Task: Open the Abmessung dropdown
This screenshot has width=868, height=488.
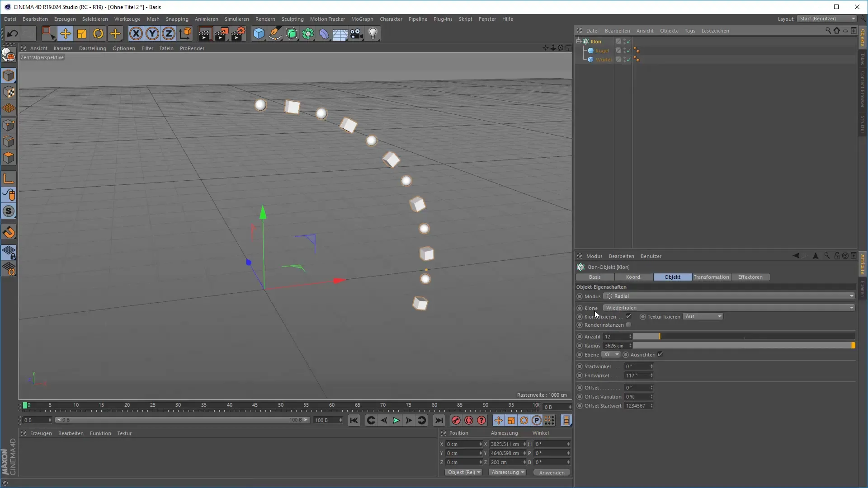Action: pyautogui.click(x=508, y=472)
